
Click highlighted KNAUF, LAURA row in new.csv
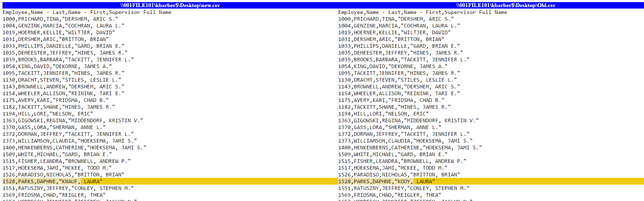coord(170,181)
